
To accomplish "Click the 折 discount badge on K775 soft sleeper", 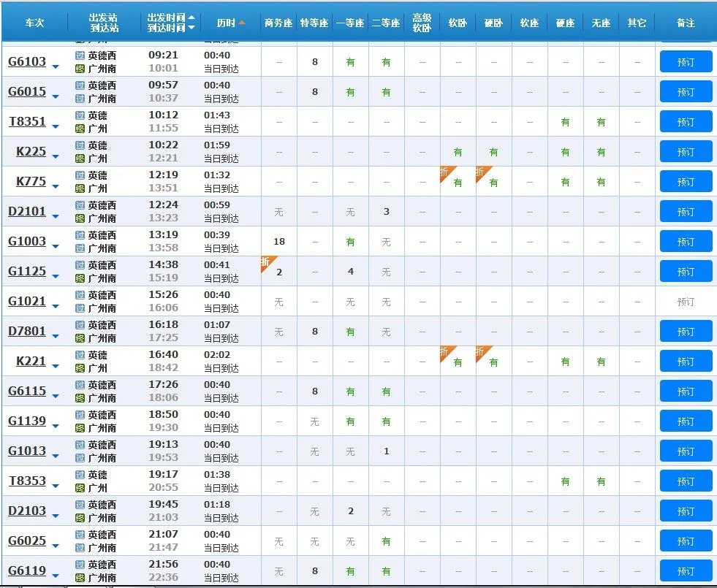I will tap(444, 171).
